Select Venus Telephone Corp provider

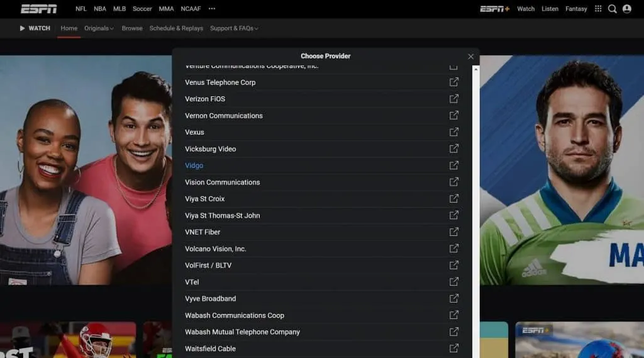tap(220, 82)
